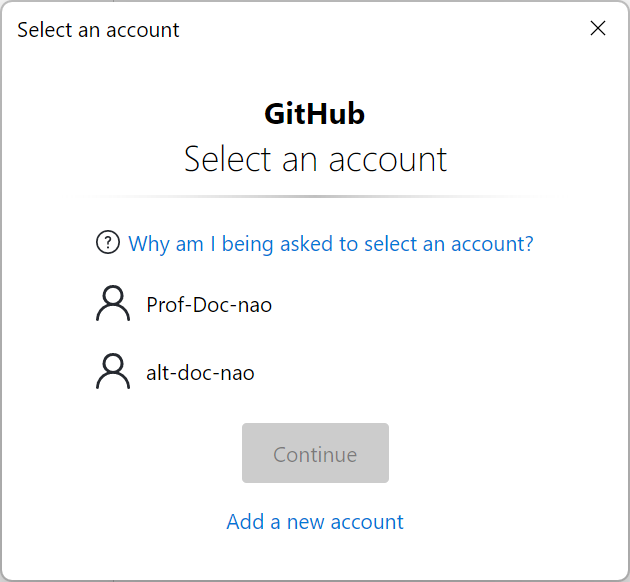Open 'Why am I being asked' link
Screen dimensions: 630x582
pyautogui.click(x=331, y=244)
